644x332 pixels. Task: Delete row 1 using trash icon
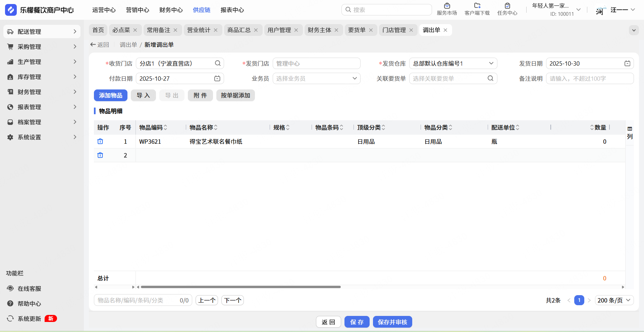pyautogui.click(x=100, y=141)
